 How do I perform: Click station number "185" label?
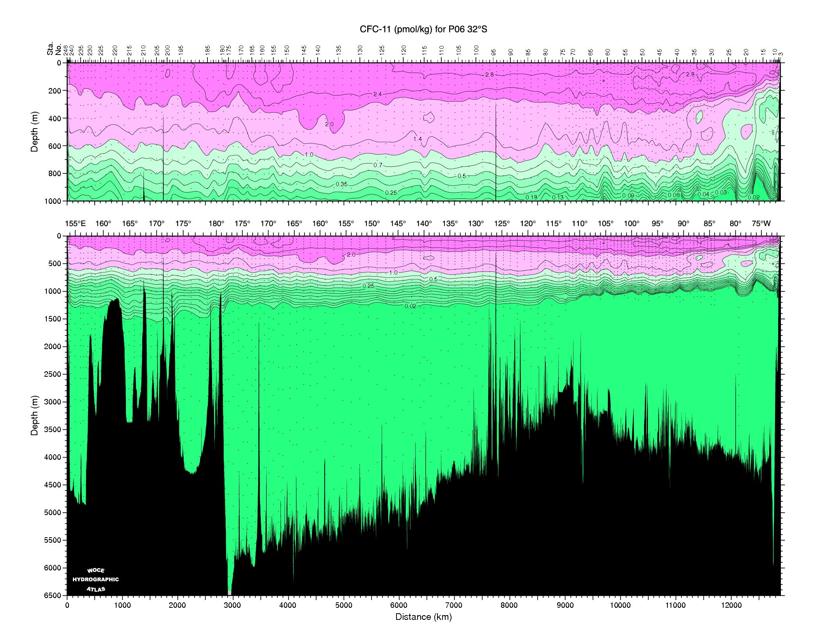pyautogui.click(x=208, y=50)
